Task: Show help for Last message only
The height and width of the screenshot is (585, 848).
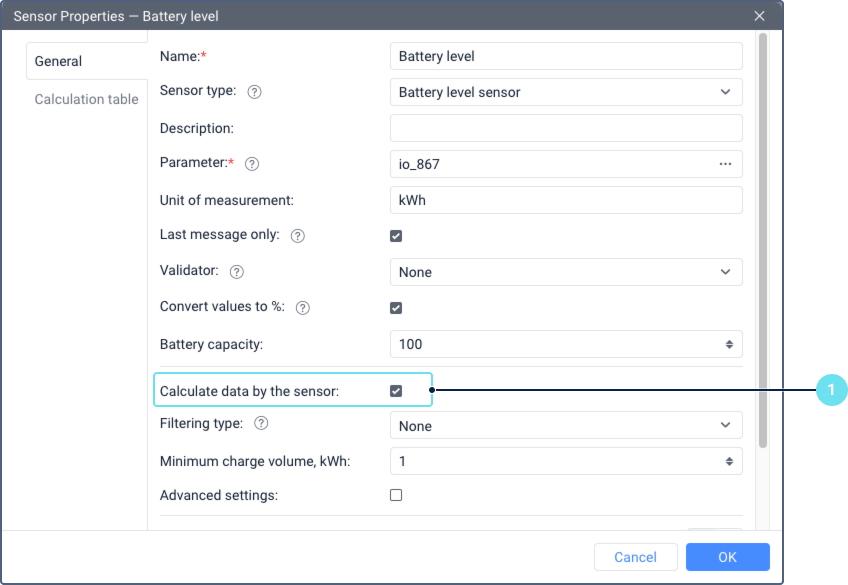Action: 297,236
